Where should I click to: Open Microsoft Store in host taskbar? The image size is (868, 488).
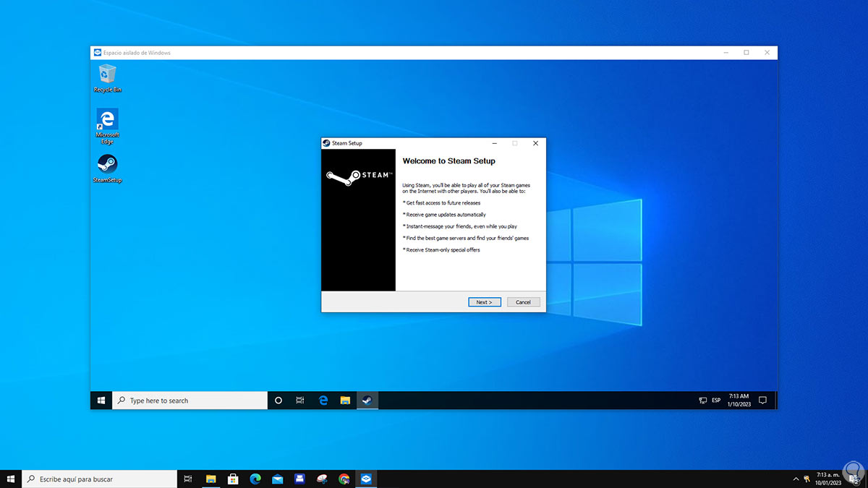click(233, 479)
